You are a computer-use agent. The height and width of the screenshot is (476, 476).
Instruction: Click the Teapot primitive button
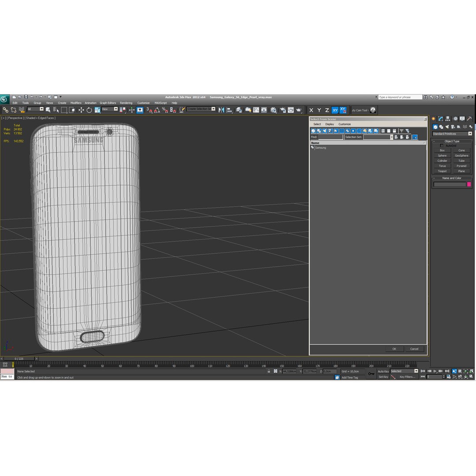(442, 171)
